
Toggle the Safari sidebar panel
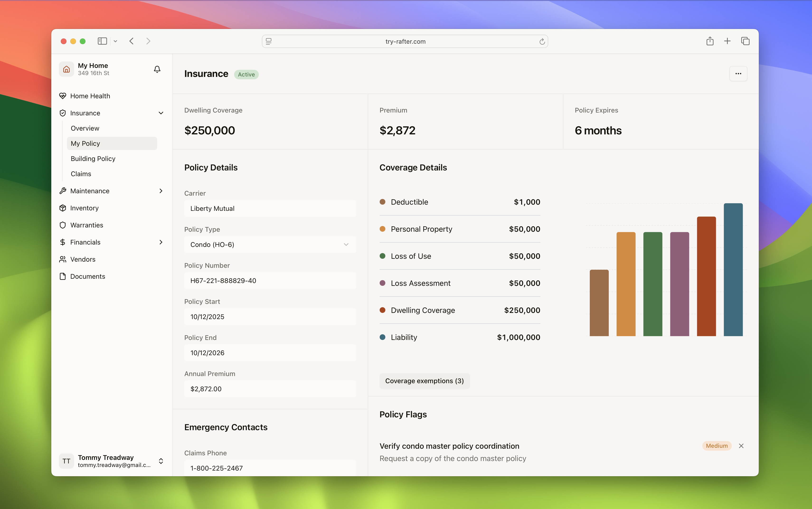pyautogui.click(x=102, y=41)
